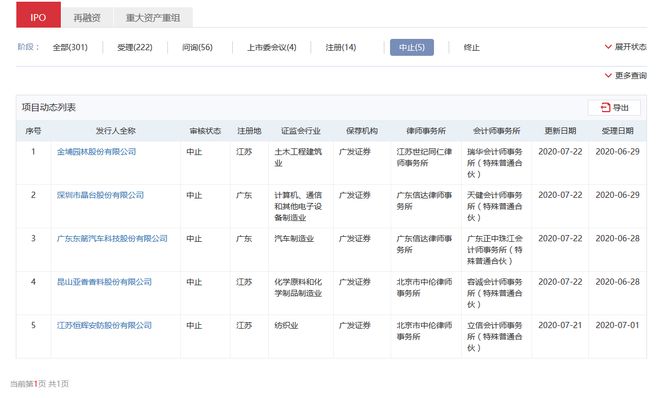Image resolution: width=660 pixels, height=398 pixels.
Task: Switch to the IPO tab
Action: (x=38, y=15)
